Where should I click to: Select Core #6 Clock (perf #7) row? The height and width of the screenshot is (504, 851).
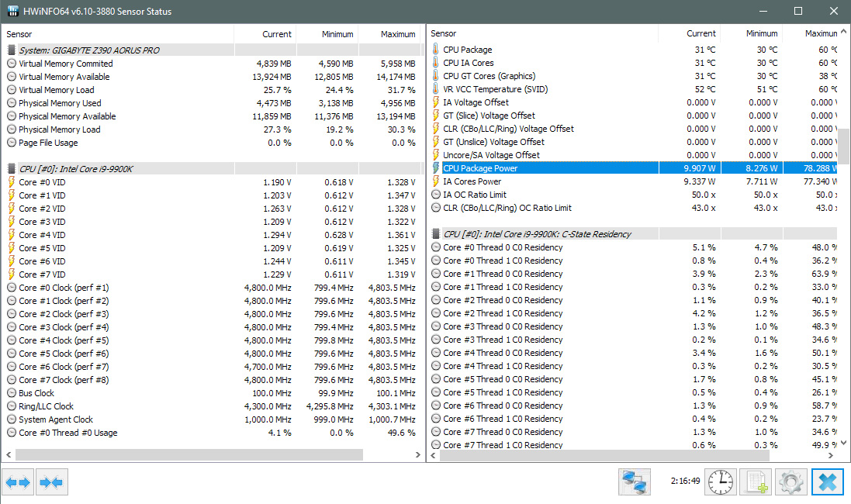[x=212, y=367]
